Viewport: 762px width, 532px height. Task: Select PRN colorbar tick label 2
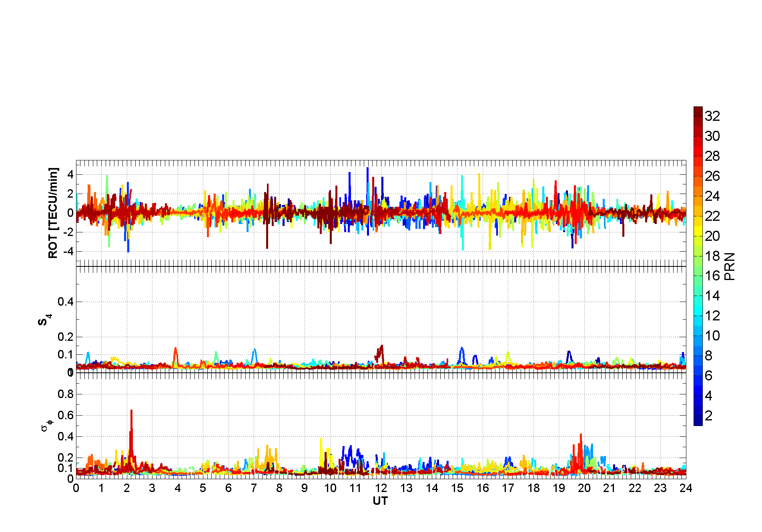[x=709, y=416]
